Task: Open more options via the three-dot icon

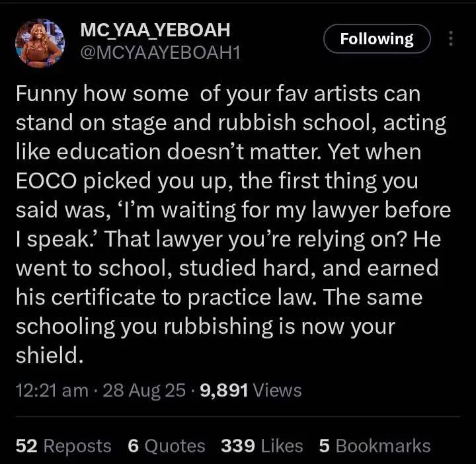Action: click(x=451, y=38)
